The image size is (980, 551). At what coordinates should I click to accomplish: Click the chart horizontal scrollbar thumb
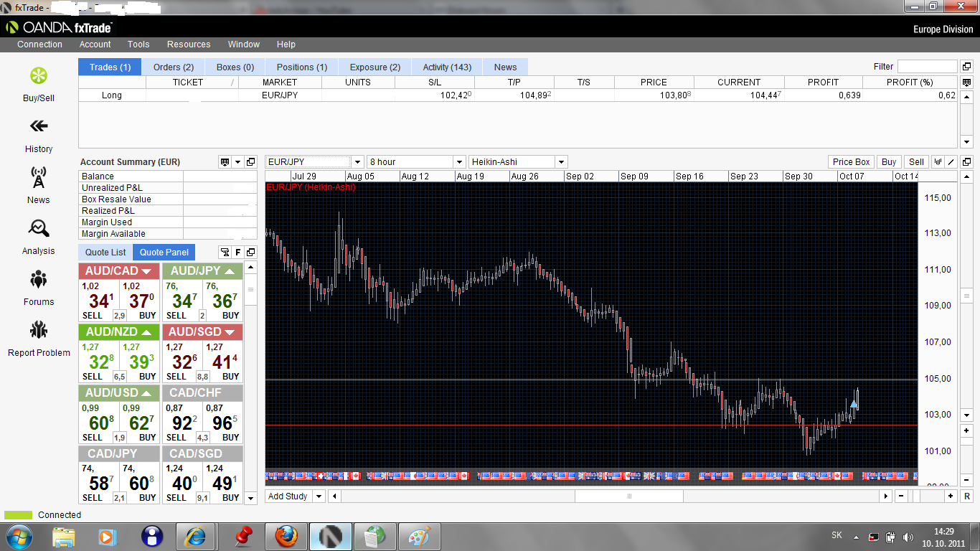629,496
